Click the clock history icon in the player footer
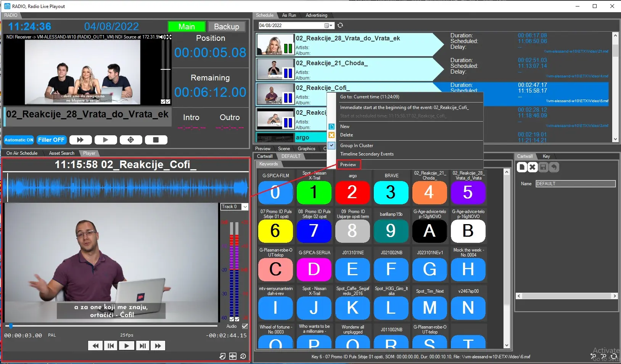 pos(243,356)
